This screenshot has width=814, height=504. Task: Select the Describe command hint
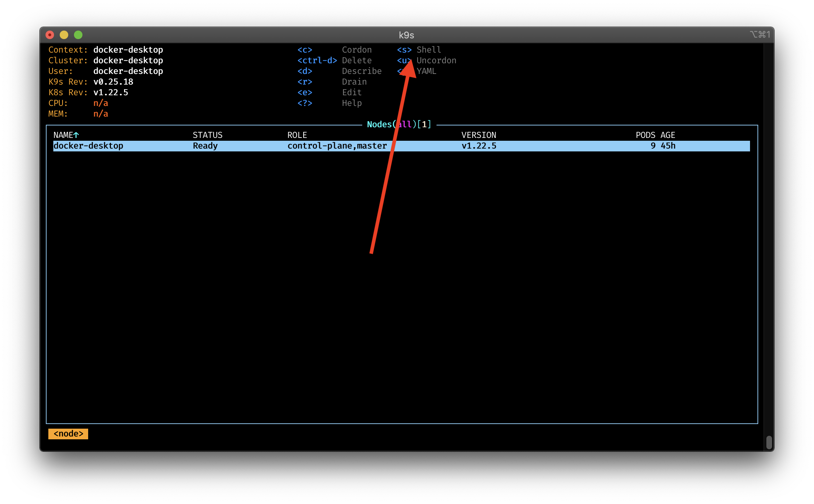pyautogui.click(x=362, y=71)
